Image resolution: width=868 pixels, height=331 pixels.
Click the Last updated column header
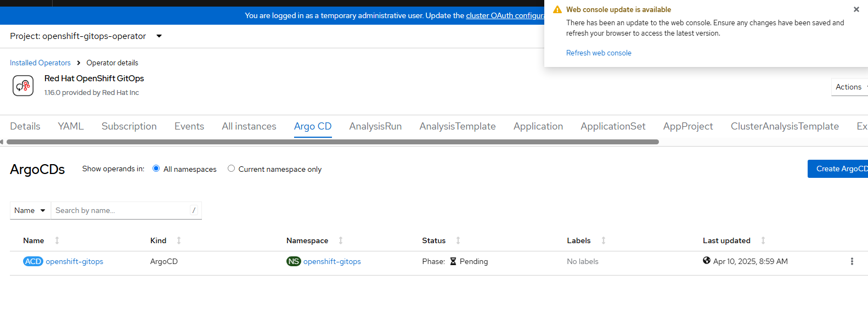click(726, 240)
